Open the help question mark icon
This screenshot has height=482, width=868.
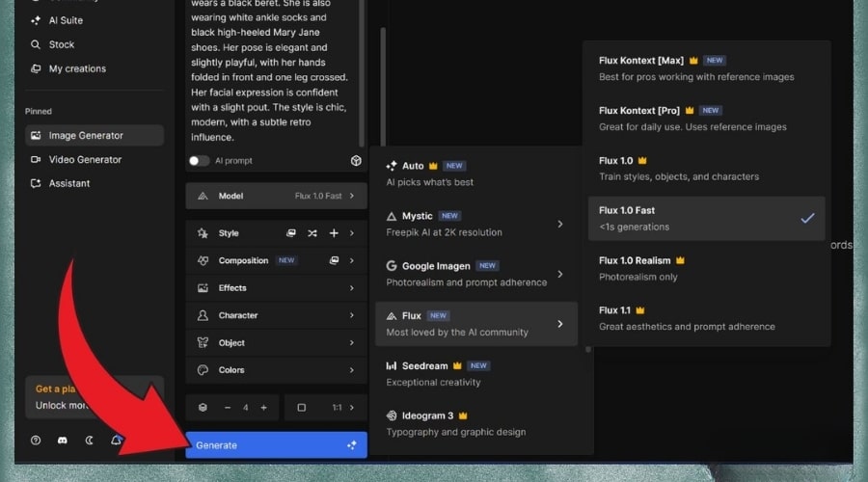click(36, 441)
